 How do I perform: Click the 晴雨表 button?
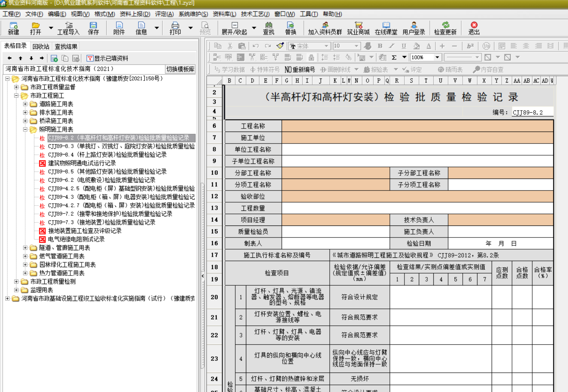tap(450, 70)
